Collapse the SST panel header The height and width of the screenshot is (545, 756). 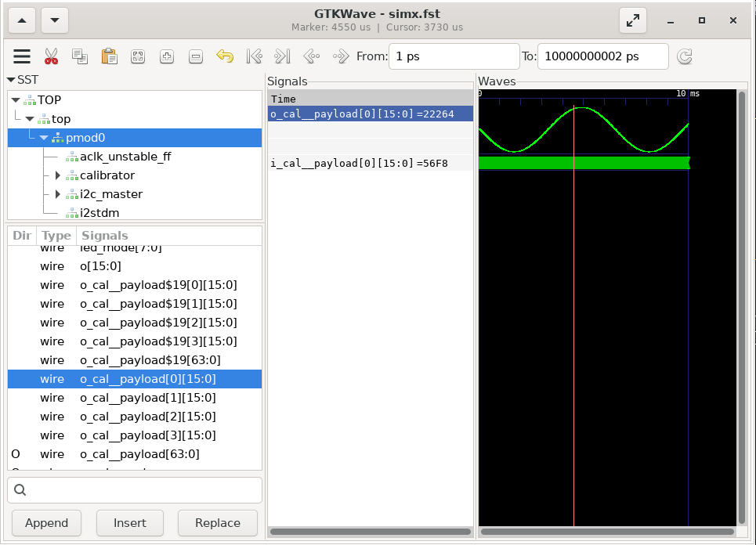tap(11, 80)
